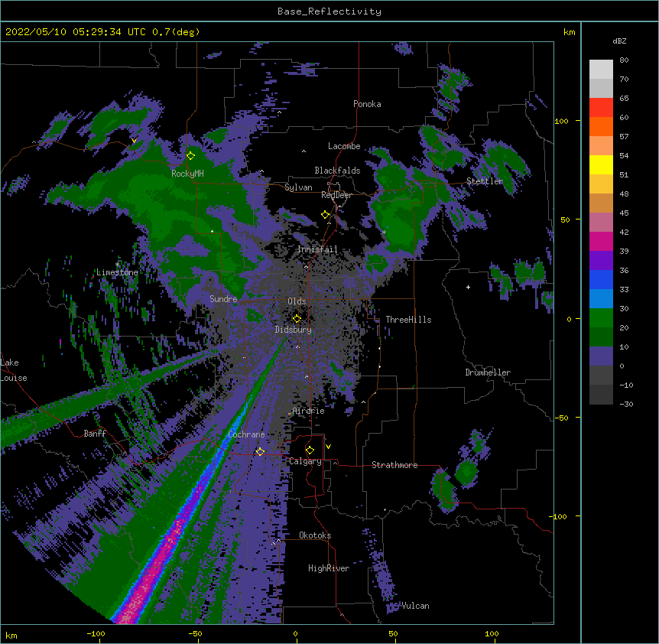Click the dBZ legend heading
Viewport: 659px width, 644px height.
click(619, 41)
